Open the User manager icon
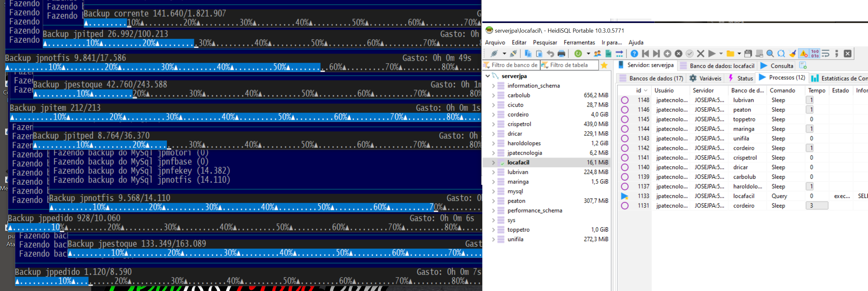 point(598,53)
